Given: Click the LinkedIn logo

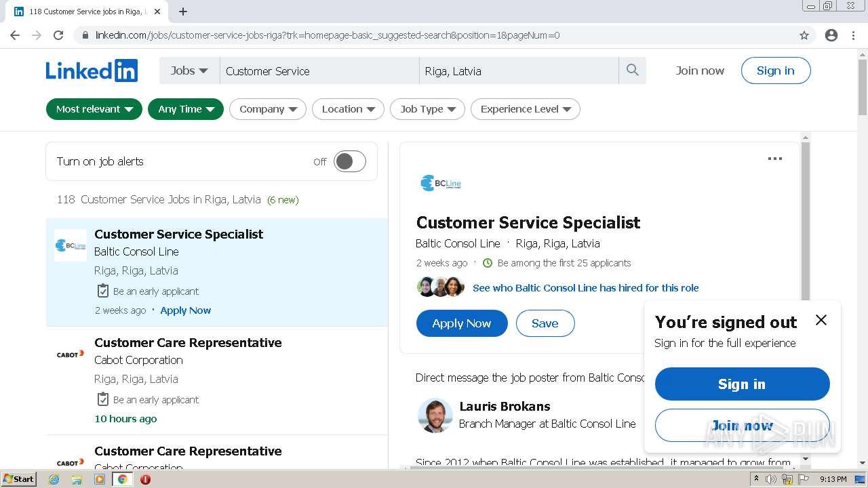Looking at the screenshot, I should [92, 70].
